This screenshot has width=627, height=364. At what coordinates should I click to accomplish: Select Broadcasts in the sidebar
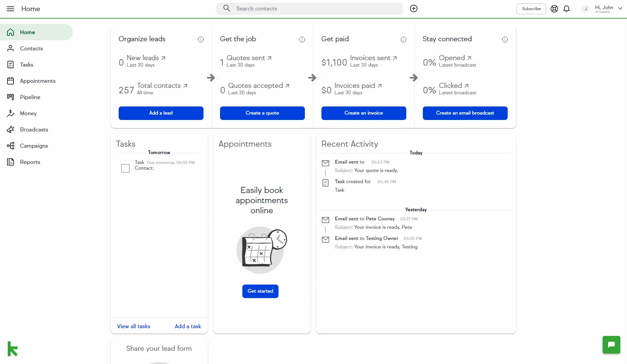coord(34,130)
